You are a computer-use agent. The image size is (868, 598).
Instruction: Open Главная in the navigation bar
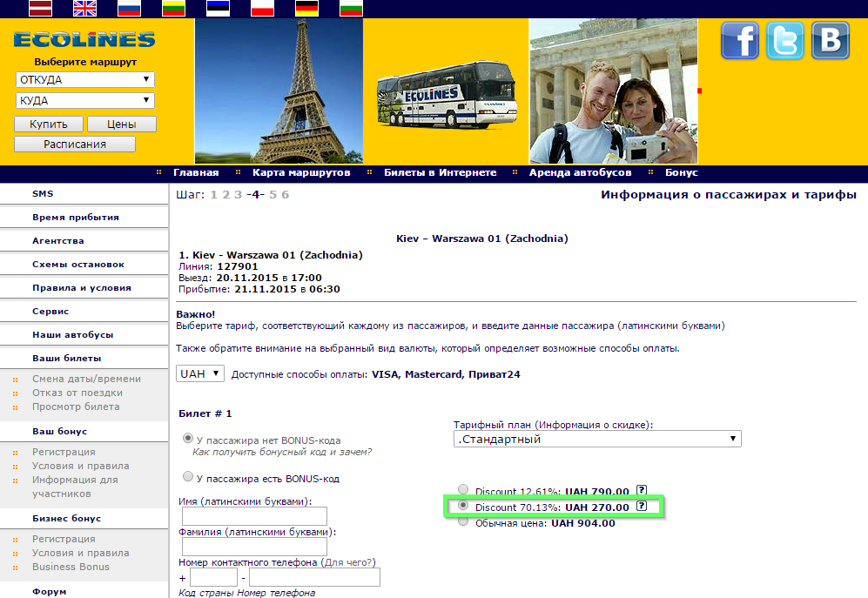[196, 172]
